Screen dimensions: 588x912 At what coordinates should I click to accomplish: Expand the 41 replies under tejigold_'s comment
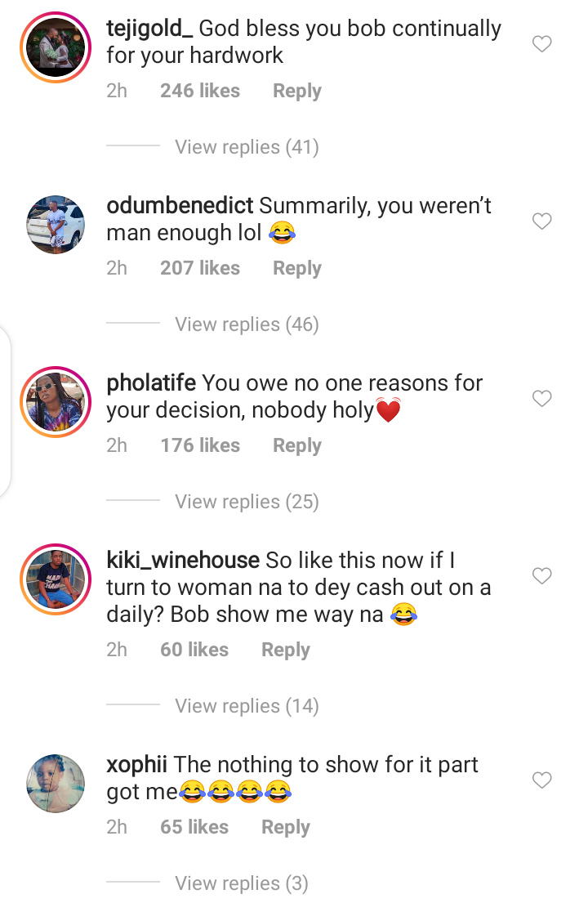247,147
